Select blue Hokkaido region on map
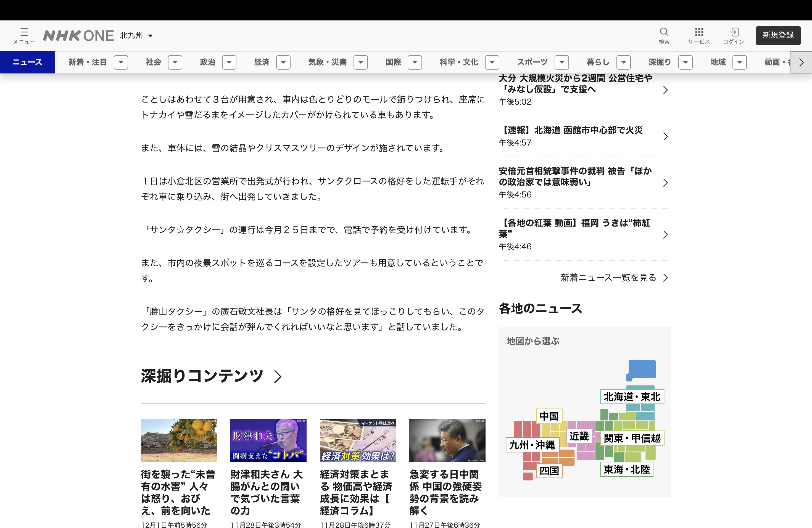The width and height of the screenshot is (812, 528). point(642,369)
